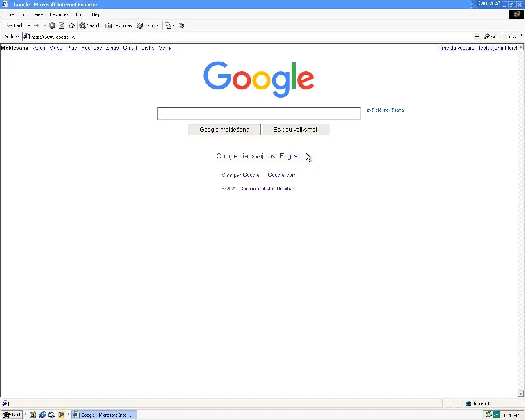Open the Tools menu

pos(80,14)
